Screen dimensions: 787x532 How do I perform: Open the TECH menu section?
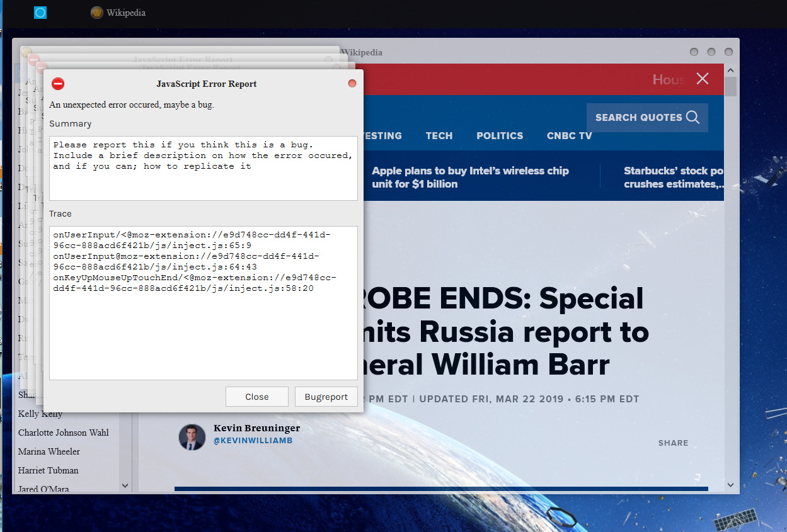pos(439,135)
